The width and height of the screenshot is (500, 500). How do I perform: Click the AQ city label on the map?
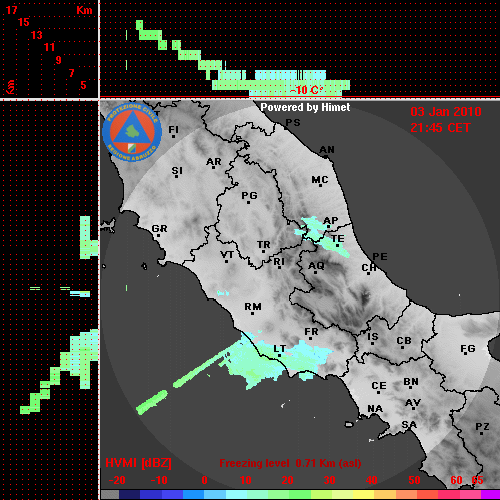click(316, 265)
